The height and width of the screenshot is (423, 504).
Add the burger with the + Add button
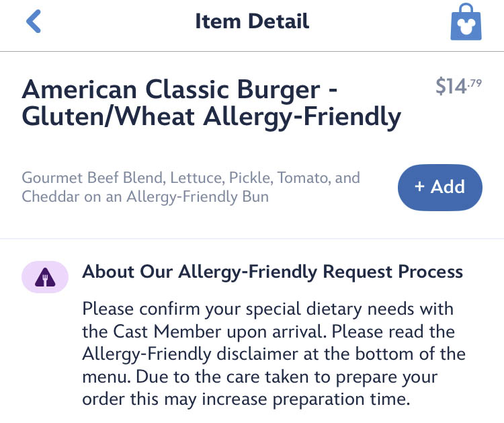(440, 187)
